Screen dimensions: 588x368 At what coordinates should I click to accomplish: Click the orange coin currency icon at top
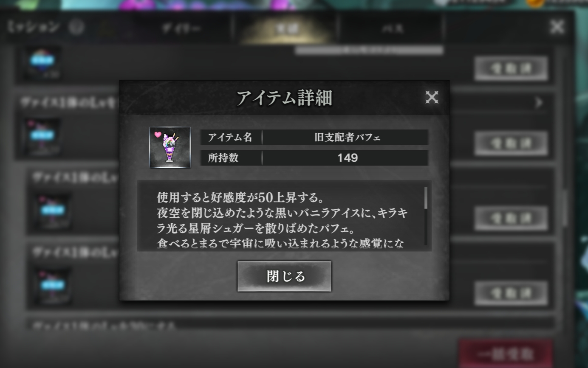(x=535, y=3)
